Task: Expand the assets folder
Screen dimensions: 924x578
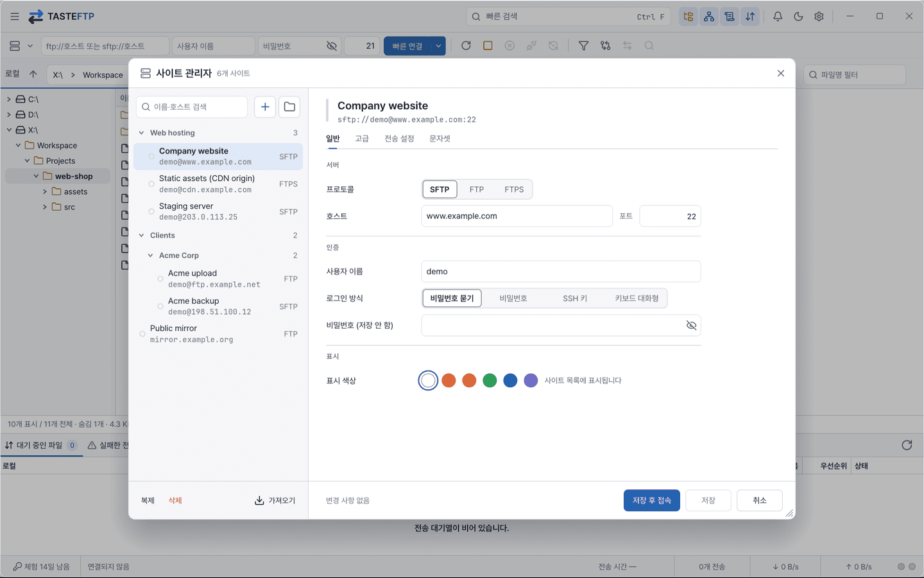Action: 45,192
